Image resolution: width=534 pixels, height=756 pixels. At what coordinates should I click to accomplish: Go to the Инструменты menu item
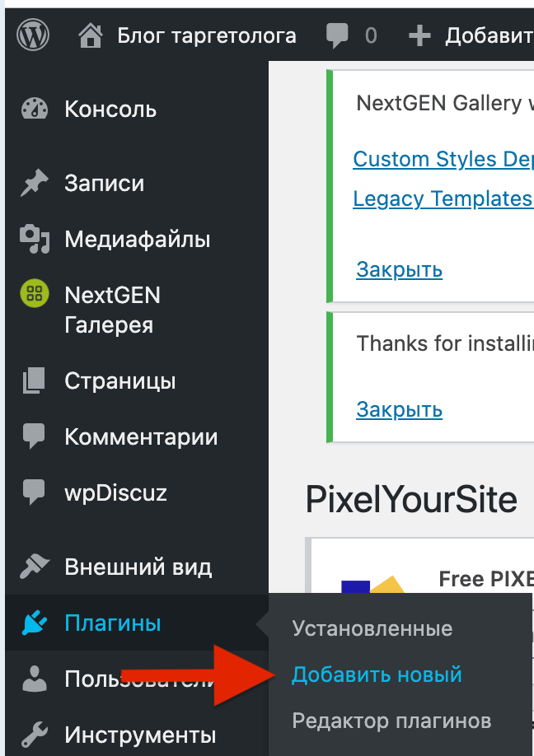[x=140, y=734]
